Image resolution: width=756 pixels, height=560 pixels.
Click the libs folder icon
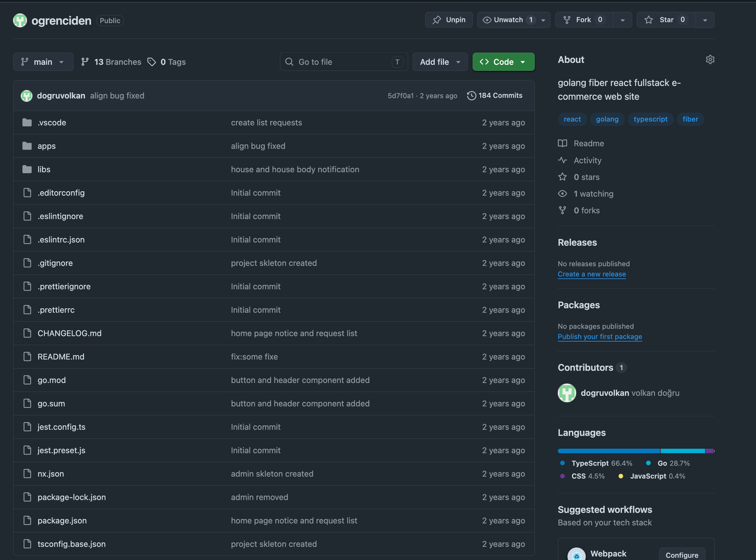pyautogui.click(x=27, y=169)
